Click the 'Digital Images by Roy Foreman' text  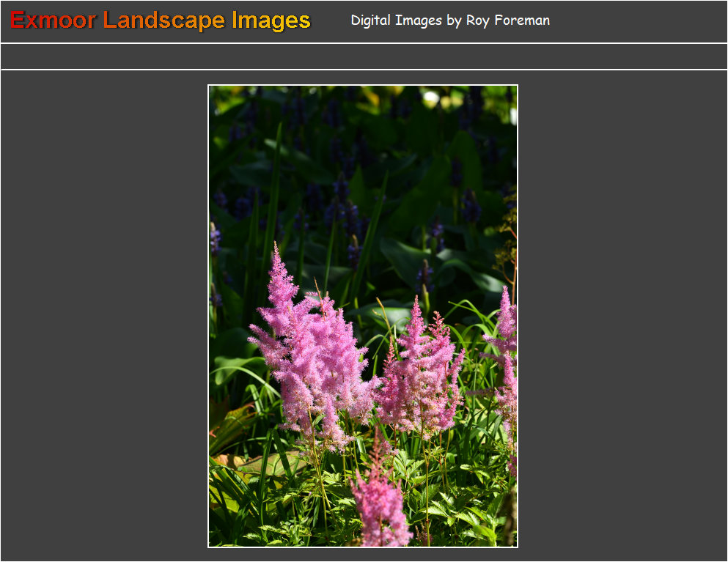(449, 21)
